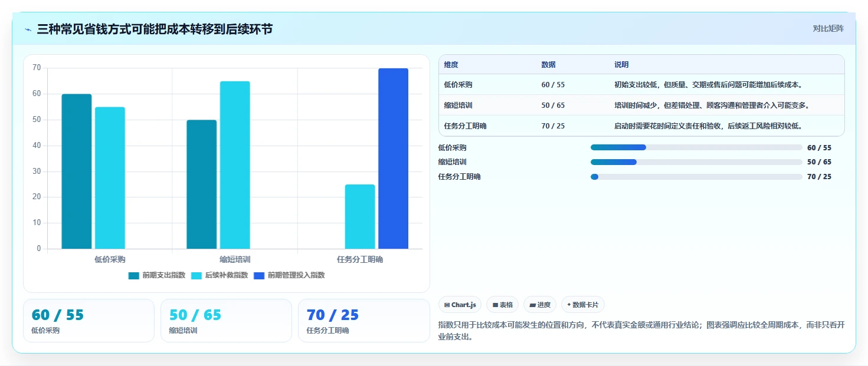
Task: Click the title 三种常见省钱方式可能把成本转移到后续环节
Action: click(x=155, y=29)
